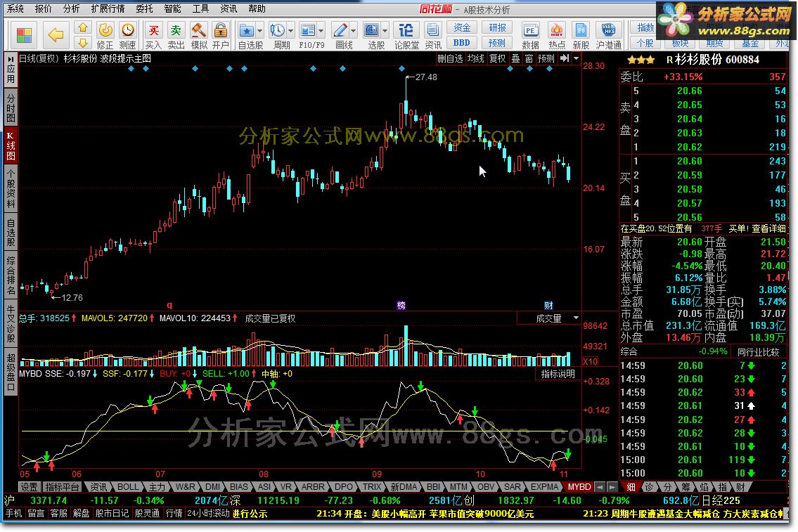Open the 工具 menu
798x532 pixels.
(x=200, y=8)
